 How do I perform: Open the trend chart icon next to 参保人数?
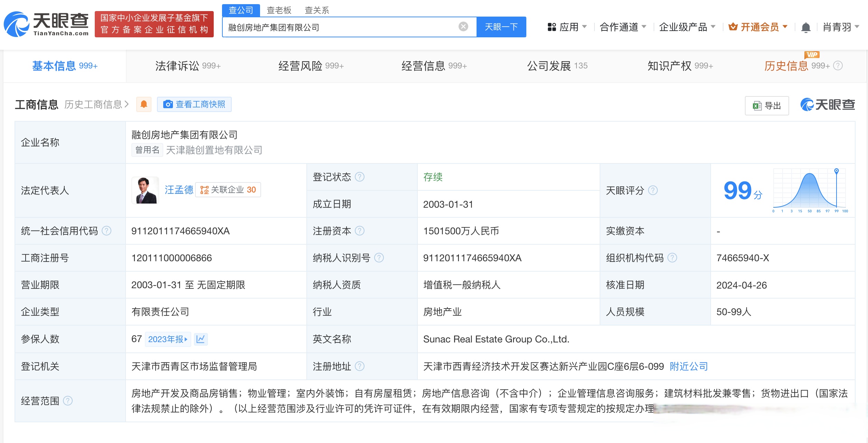(x=202, y=339)
